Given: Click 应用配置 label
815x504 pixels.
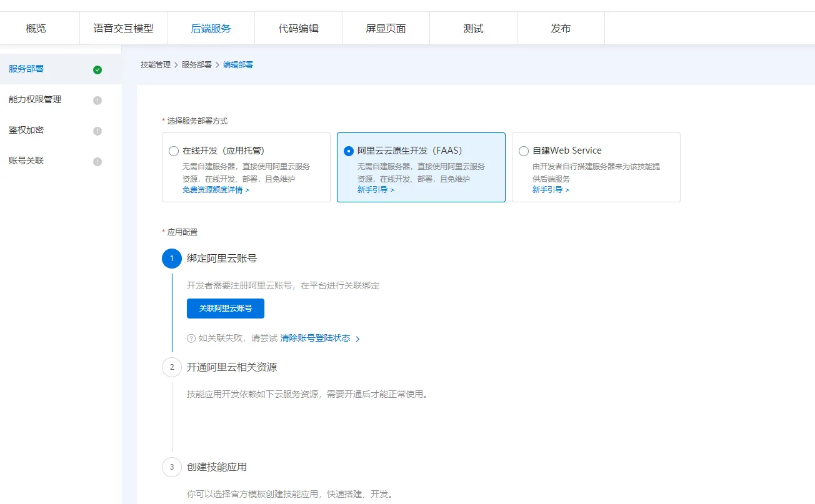Looking at the screenshot, I should click(x=182, y=232).
